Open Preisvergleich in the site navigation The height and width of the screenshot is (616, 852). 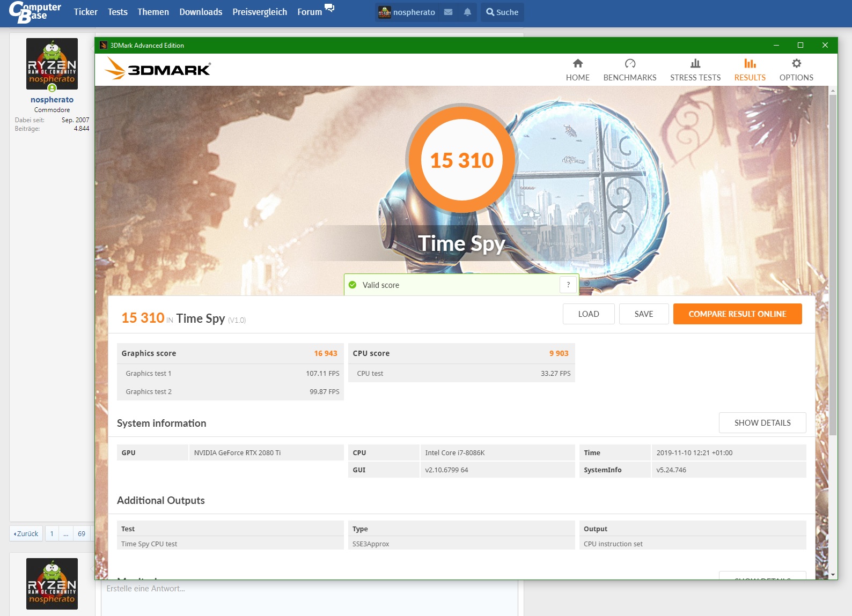click(260, 12)
